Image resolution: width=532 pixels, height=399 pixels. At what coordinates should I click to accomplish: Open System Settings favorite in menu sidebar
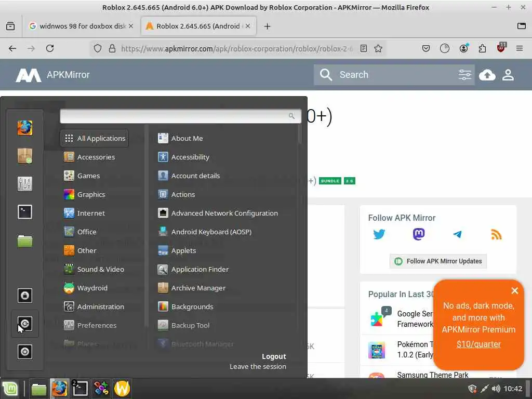[x=25, y=184]
